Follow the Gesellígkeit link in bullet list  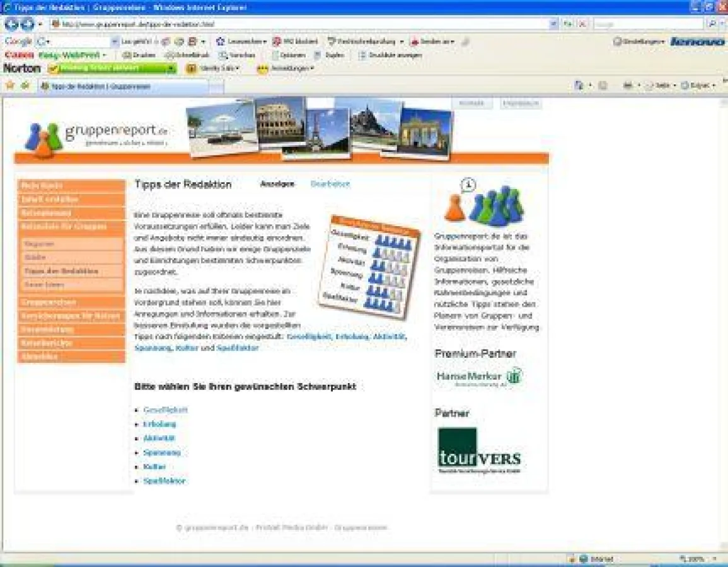[165, 409]
